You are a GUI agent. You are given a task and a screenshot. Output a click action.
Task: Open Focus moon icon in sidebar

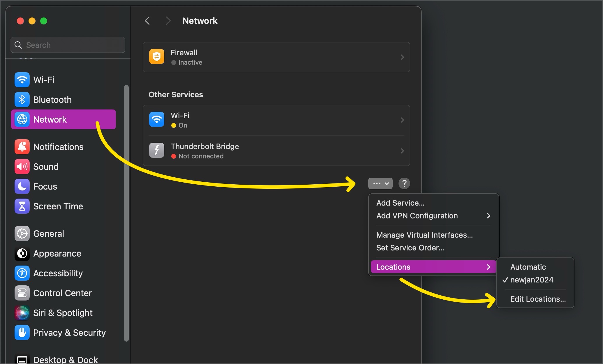pos(22,186)
